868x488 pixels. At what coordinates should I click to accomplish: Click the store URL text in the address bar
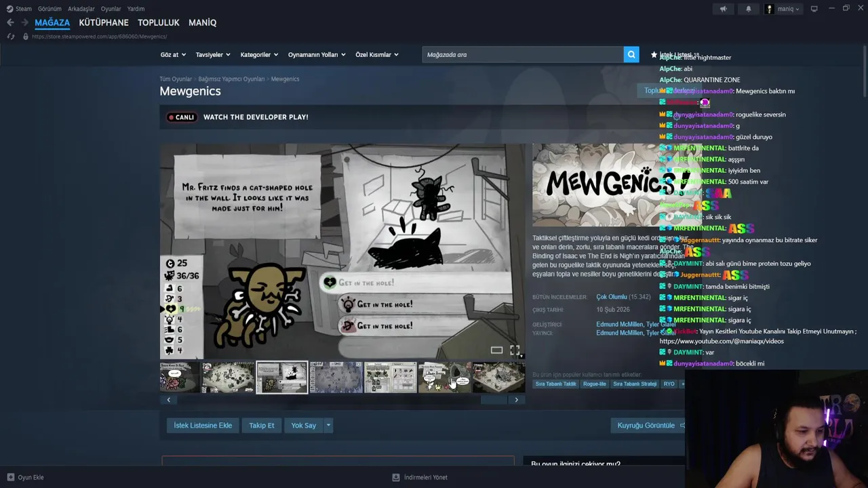(99, 37)
